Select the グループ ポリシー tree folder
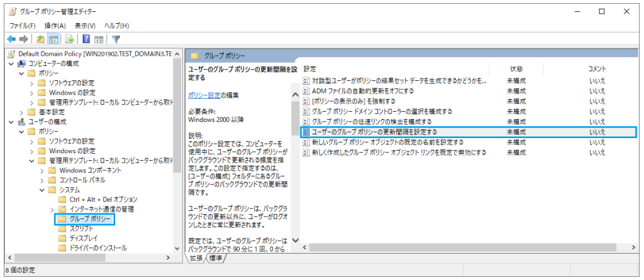Image resolution: width=644 pixels, height=280 pixels. pyautogui.click(x=90, y=219)
